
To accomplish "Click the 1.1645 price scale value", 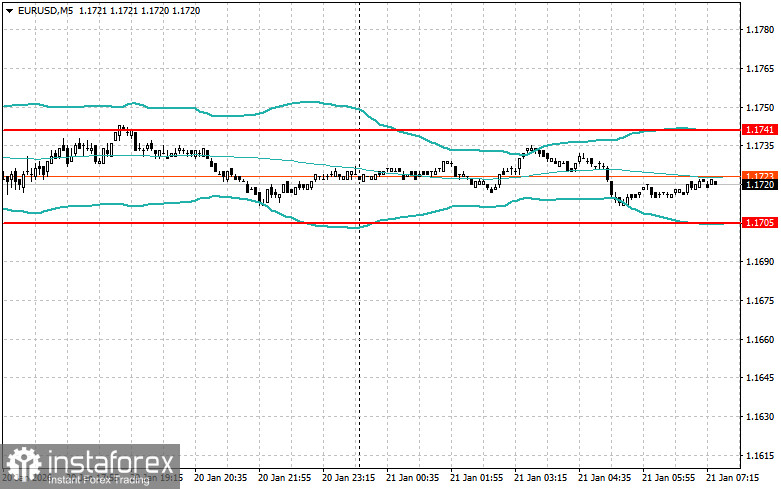I will (760, 378).
